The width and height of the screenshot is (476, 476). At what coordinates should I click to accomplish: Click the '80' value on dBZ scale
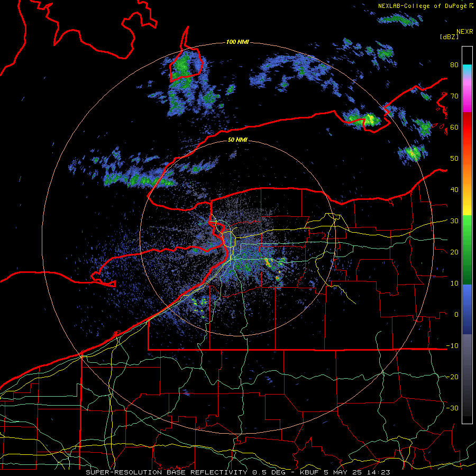[454, 65]
